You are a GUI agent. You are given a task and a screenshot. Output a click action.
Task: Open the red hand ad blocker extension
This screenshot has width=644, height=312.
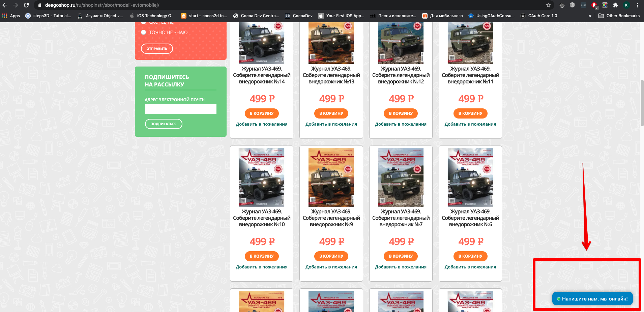pos(594,5)
